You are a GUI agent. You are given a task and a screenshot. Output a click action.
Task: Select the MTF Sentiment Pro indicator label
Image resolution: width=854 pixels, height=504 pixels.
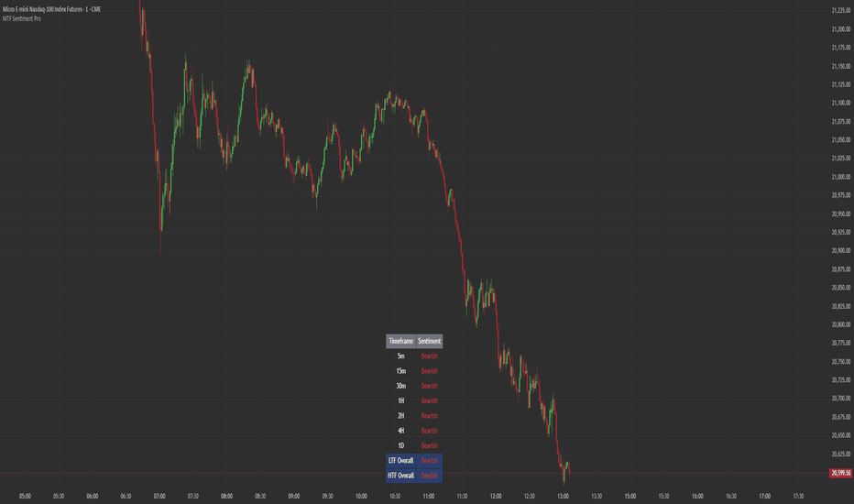[x=22, y=18]
